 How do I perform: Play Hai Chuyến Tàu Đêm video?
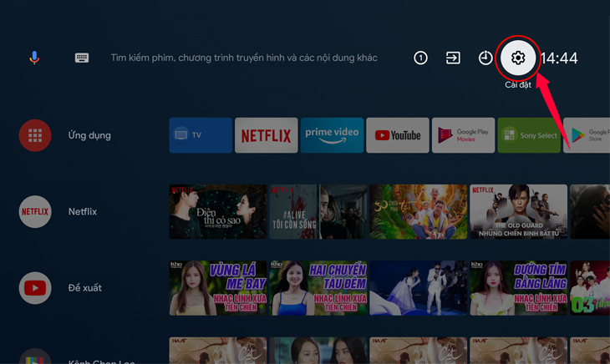click(318, 288)
